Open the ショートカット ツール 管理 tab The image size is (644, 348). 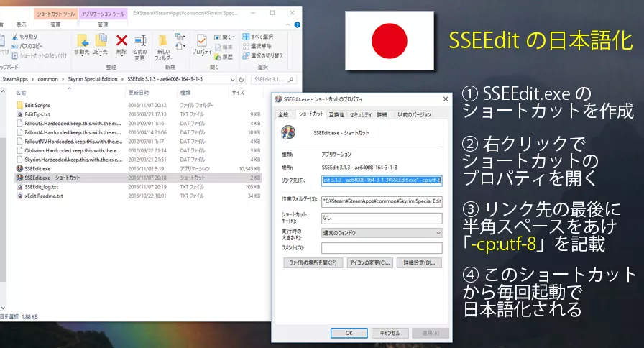tap(55, 24)
